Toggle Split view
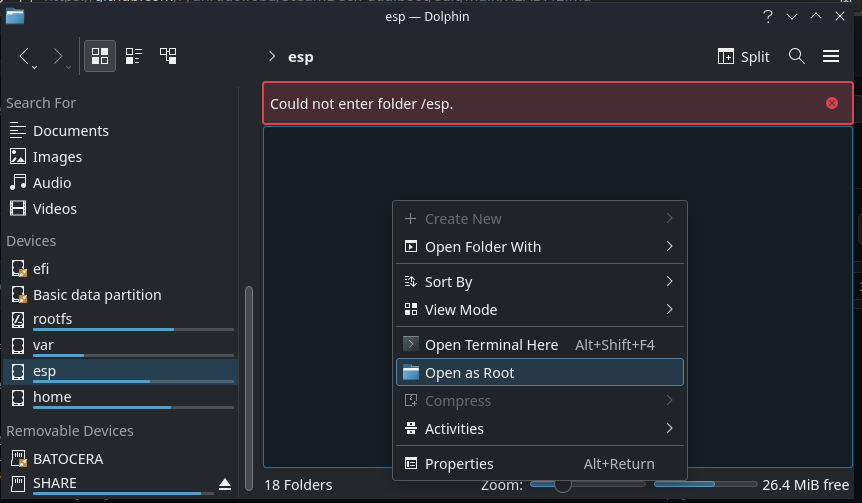This screenshot has width=862, height=503. (743, 57)
